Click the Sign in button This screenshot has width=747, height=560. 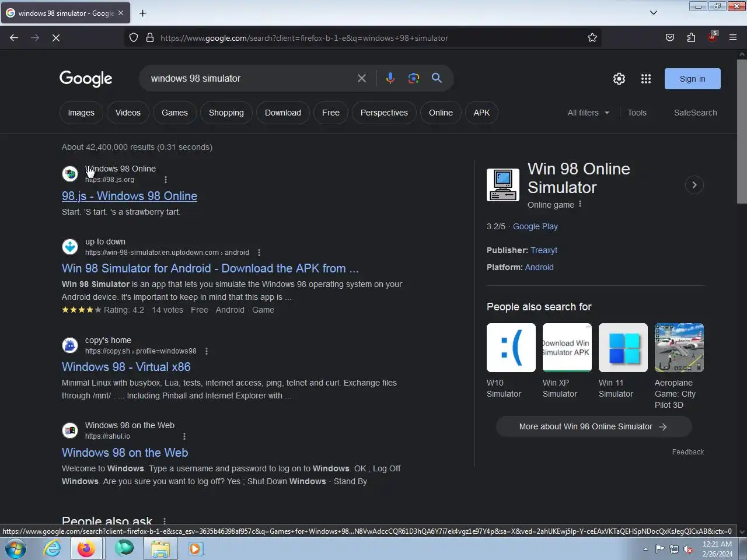[x=693, y=79]
